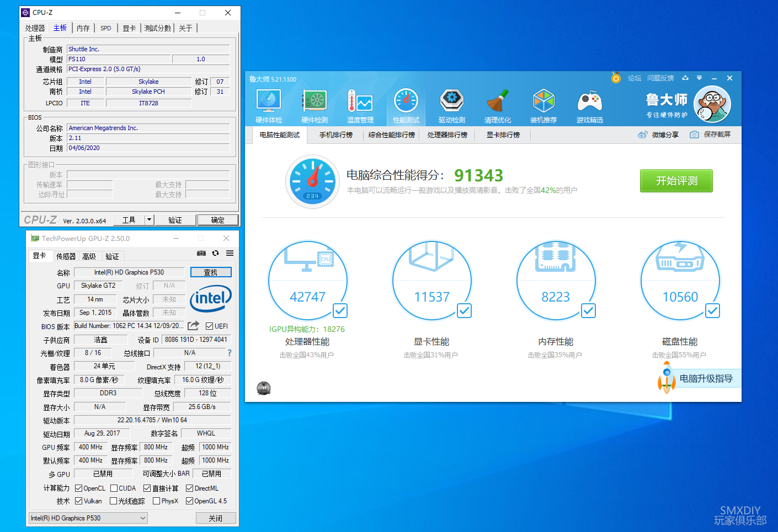This screenshot has height=532, width=778.
Task: Switch to CPU-Z 处理器 tab
Action: (35, 28)
